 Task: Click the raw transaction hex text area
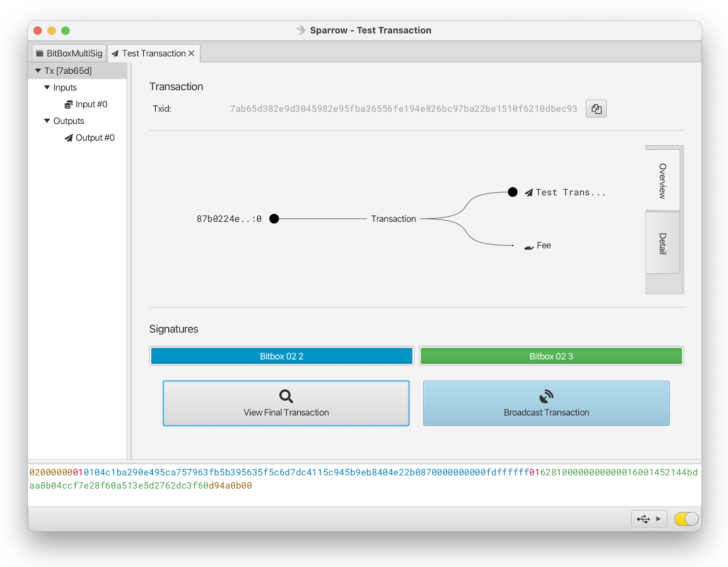(x=364, y=485)
